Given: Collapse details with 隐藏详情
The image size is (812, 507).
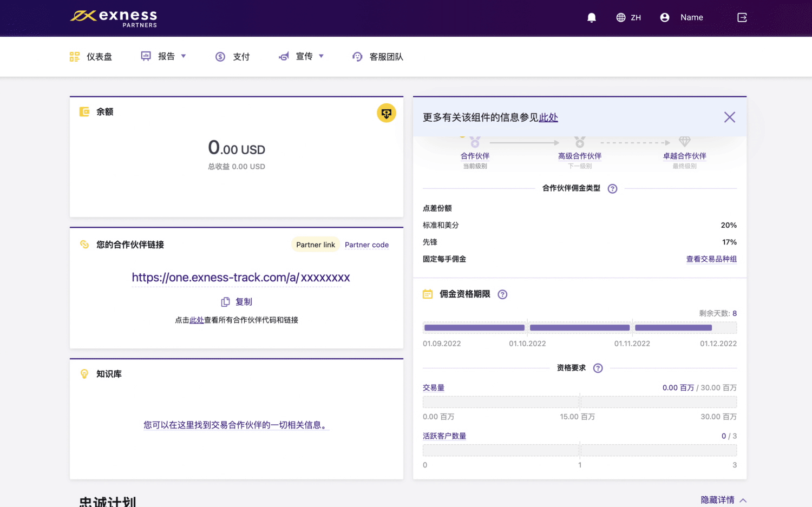Looking at the screenshot, I should point(723,500).
